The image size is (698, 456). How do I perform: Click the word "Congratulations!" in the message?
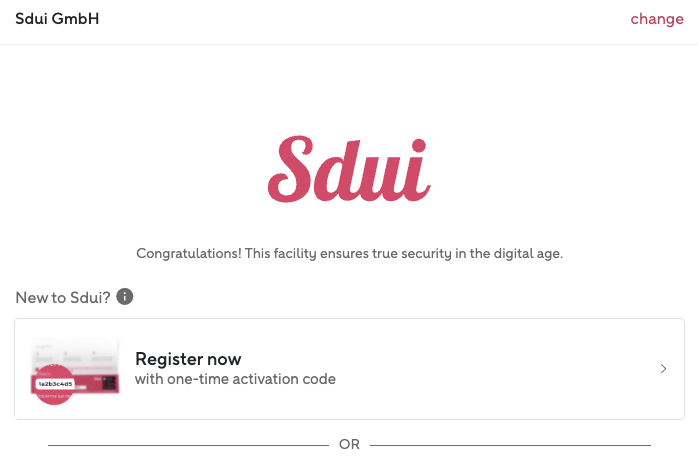tap(188, 254)
